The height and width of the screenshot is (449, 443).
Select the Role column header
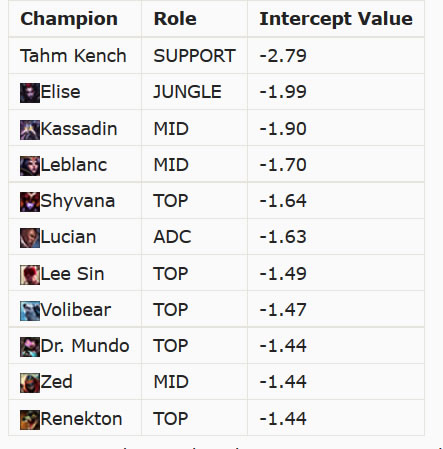coord(175,19)
